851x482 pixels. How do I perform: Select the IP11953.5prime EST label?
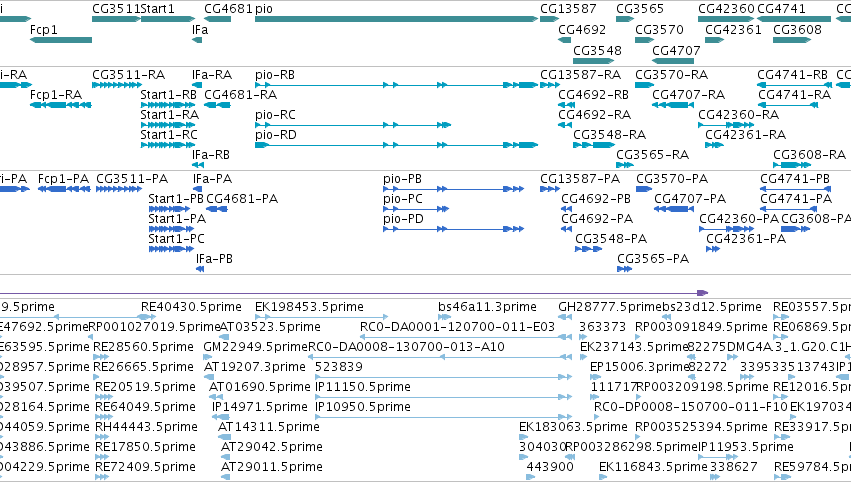pyautogui.click(x=746, y=447)
